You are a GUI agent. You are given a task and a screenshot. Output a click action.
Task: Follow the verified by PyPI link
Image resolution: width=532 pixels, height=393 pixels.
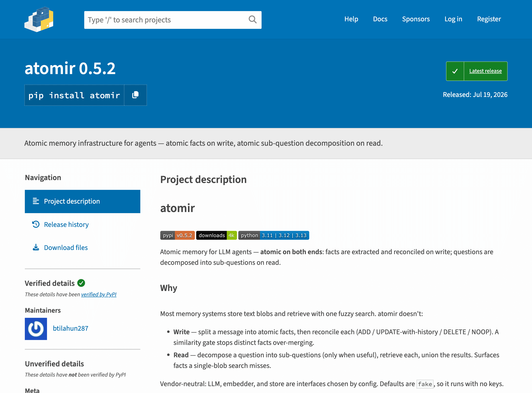pyautogui.click(x=99, y=295)
